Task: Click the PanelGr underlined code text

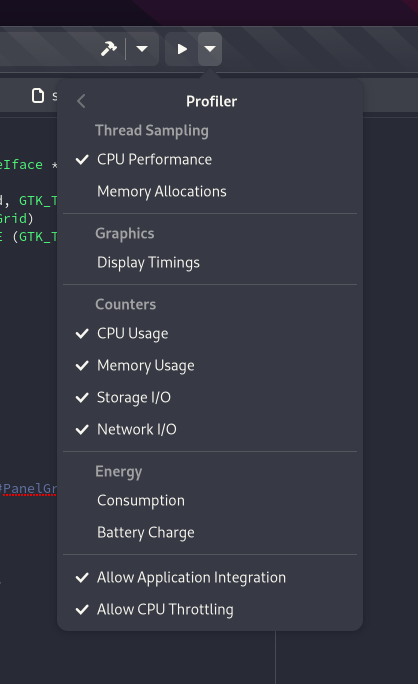Action: [29, 489]
